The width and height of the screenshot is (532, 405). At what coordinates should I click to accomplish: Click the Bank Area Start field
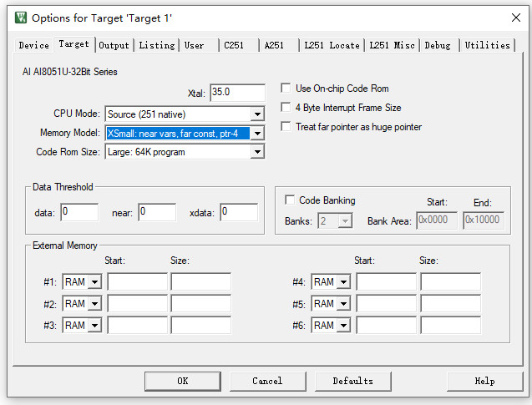[x=437, y=220]
